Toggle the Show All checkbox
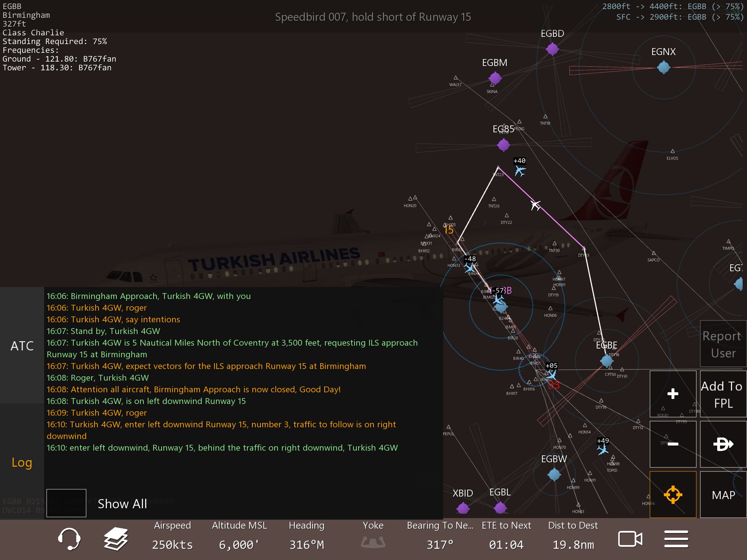The image size is (747, 560). click(x=66, y=503)
